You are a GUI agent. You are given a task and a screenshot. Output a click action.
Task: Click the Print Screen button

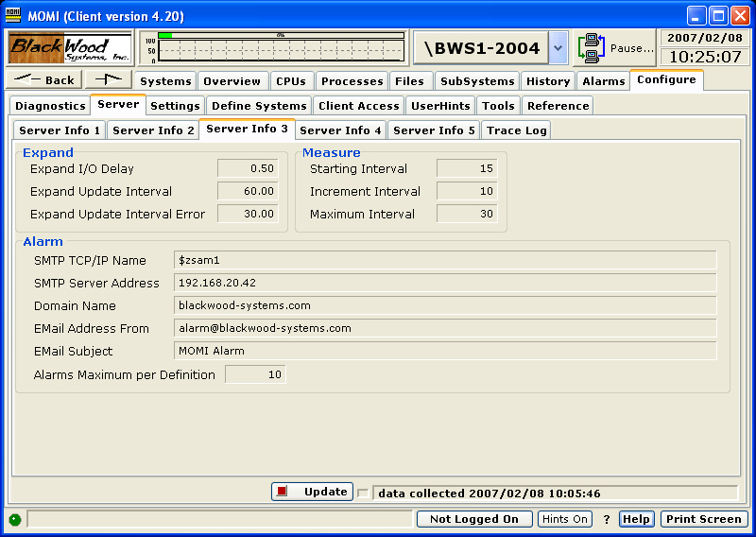(704, 519)
